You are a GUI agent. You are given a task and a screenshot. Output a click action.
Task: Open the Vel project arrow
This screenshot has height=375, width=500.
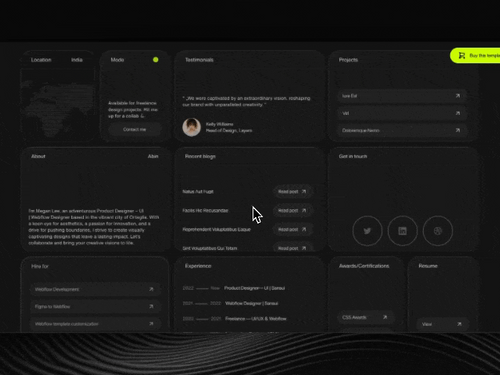(458, 113)
